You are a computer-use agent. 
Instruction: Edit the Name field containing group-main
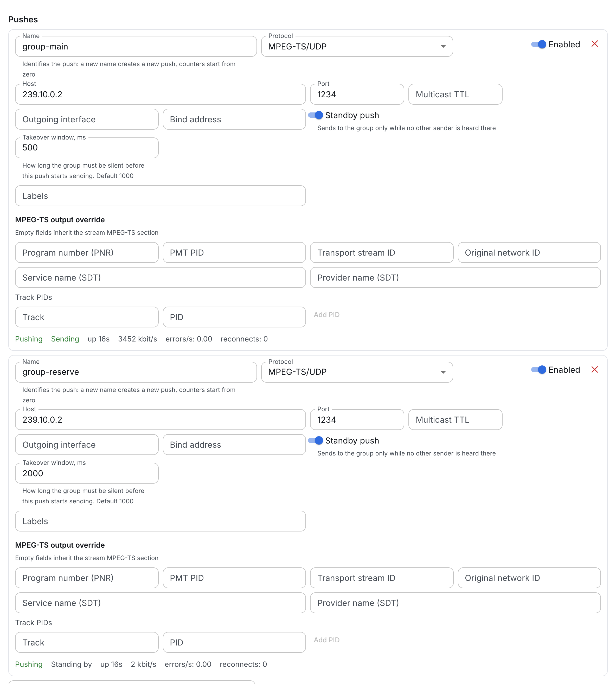click(x=136, y=46)
